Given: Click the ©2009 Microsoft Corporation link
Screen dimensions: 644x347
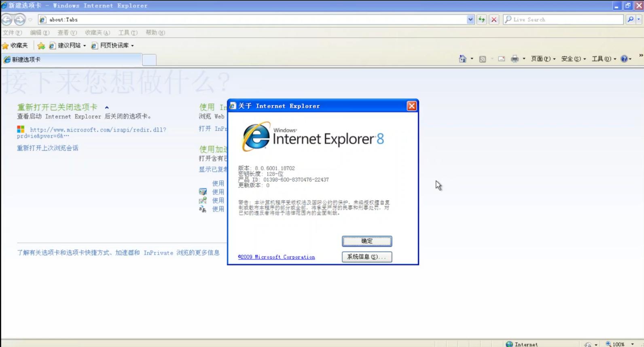Looking at the screenshot, I should pyautogui.click(x=276, y=257).
